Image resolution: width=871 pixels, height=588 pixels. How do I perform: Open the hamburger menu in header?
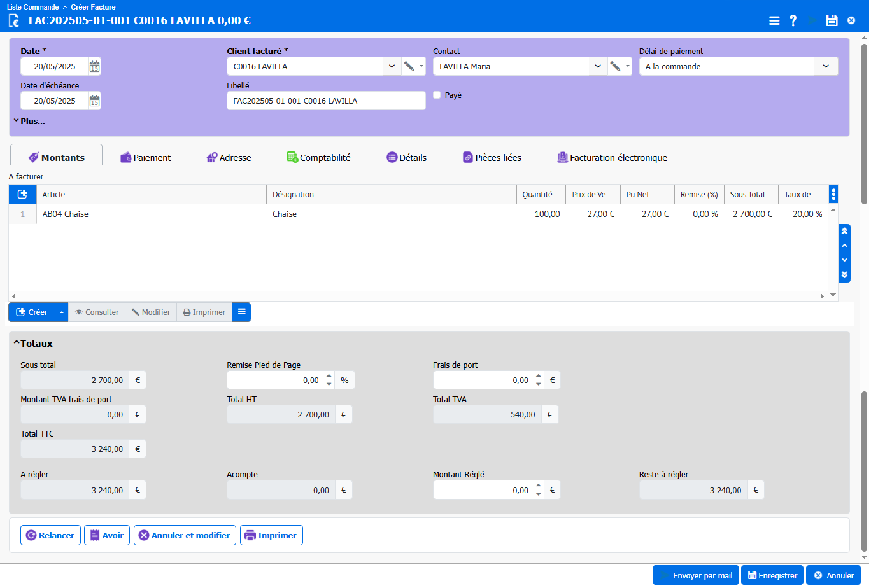(774, 20)
